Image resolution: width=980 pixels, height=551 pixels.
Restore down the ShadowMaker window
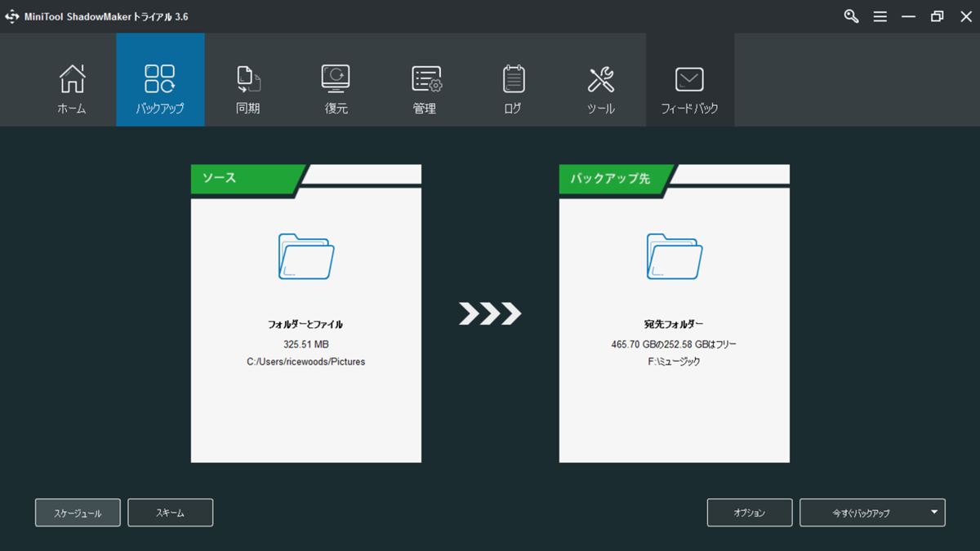click(937, 16)
